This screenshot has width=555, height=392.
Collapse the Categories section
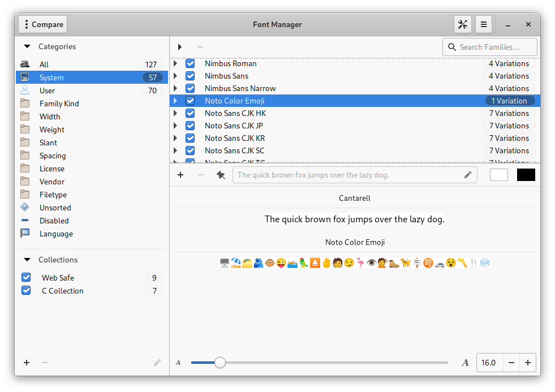click(27, 46)
